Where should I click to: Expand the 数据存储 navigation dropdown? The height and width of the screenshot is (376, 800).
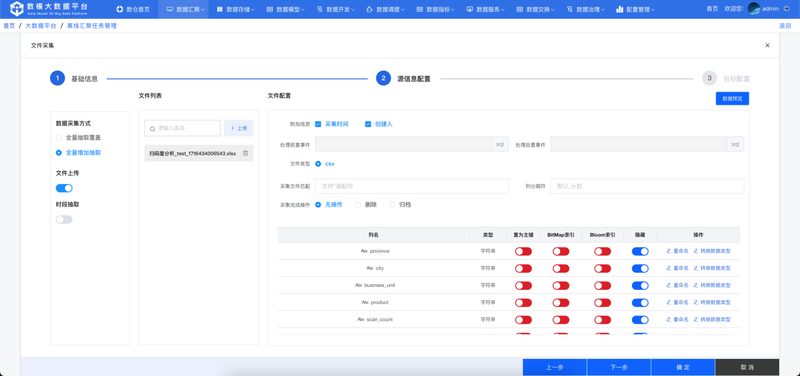point(236,9)
